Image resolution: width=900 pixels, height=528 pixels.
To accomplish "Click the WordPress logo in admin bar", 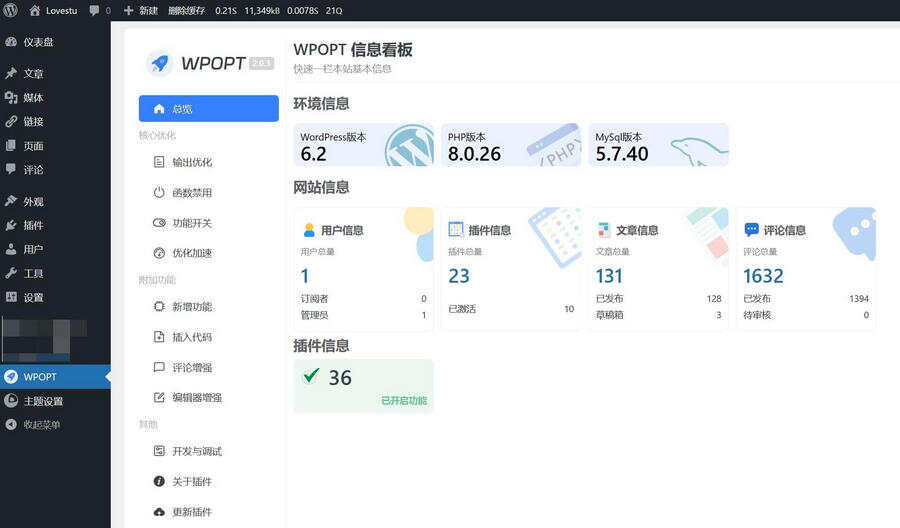I will pos(10,10).
